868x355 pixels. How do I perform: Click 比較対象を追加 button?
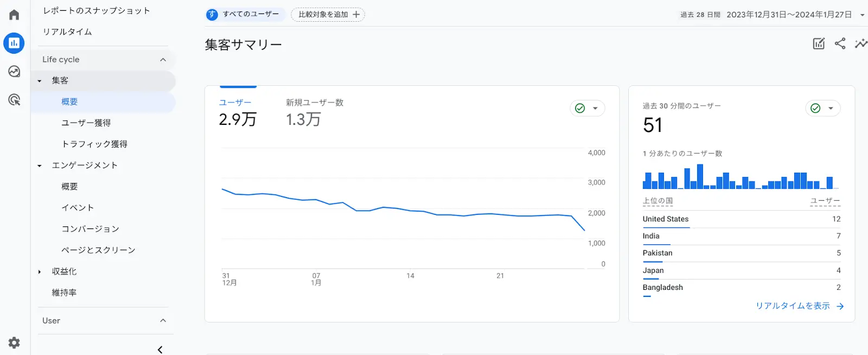click(328, 15)
